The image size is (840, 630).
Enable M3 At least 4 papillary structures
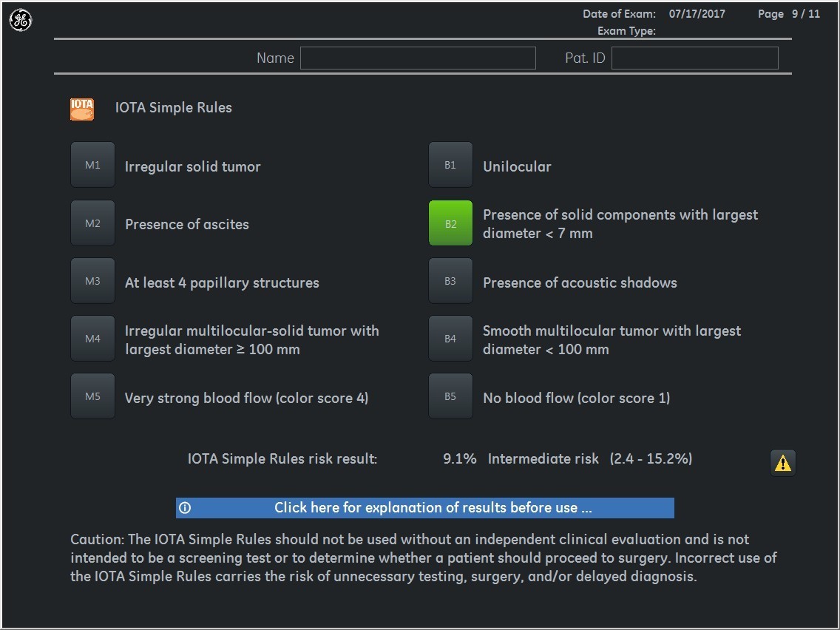click(92, 281)
